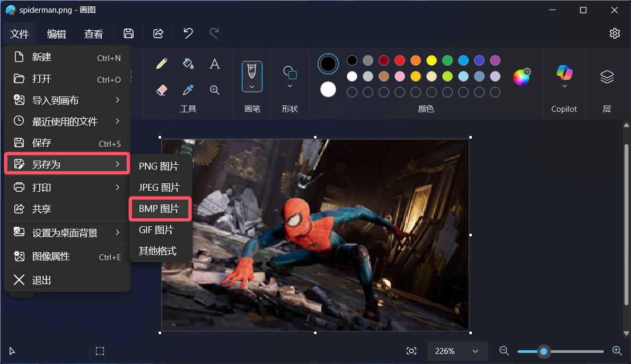
Task: Click the zoom out magnifier icon
Action: point(504,351)
